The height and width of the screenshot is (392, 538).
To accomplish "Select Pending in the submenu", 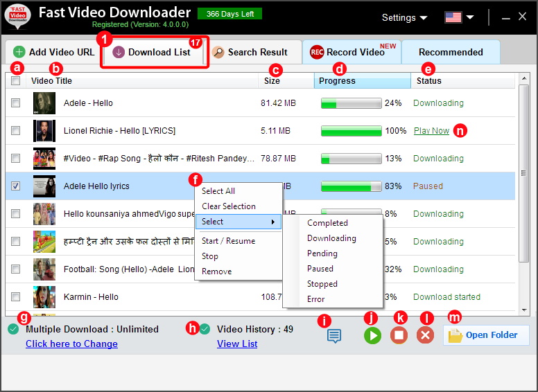I will point(333,253).
